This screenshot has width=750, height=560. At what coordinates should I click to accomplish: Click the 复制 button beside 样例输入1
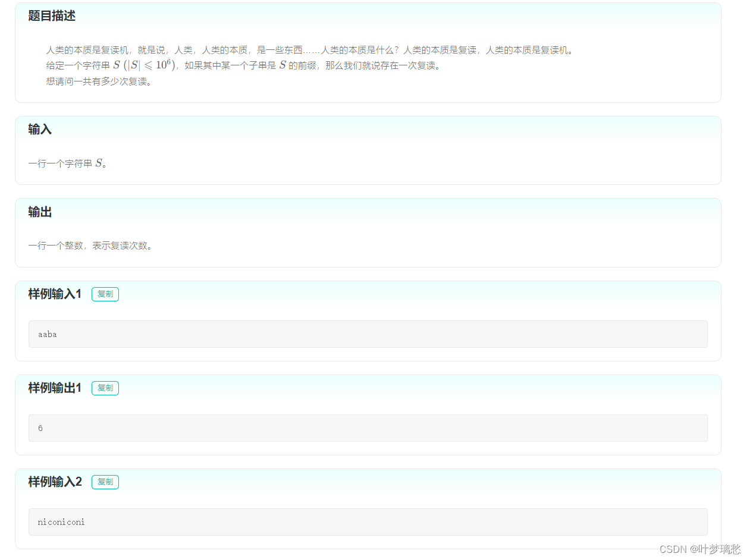[x=105, y=294]
